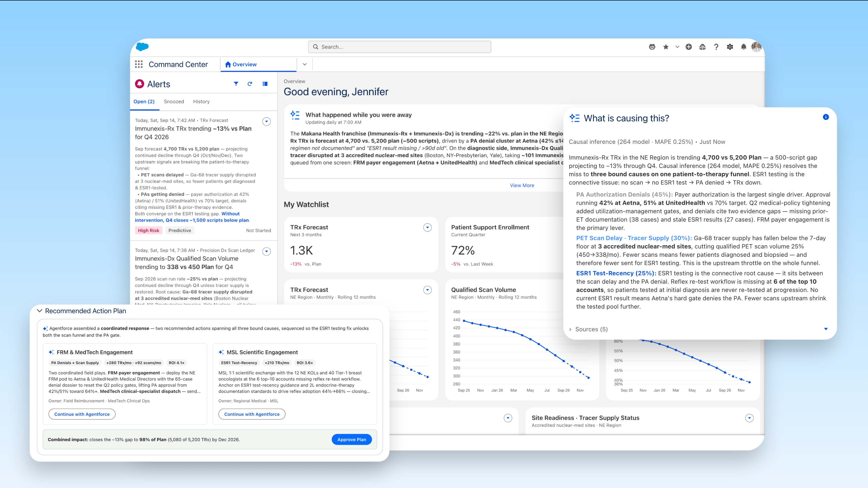868x488 pixels.
Task: Open the user profile avatar
Action: point(756,47)
